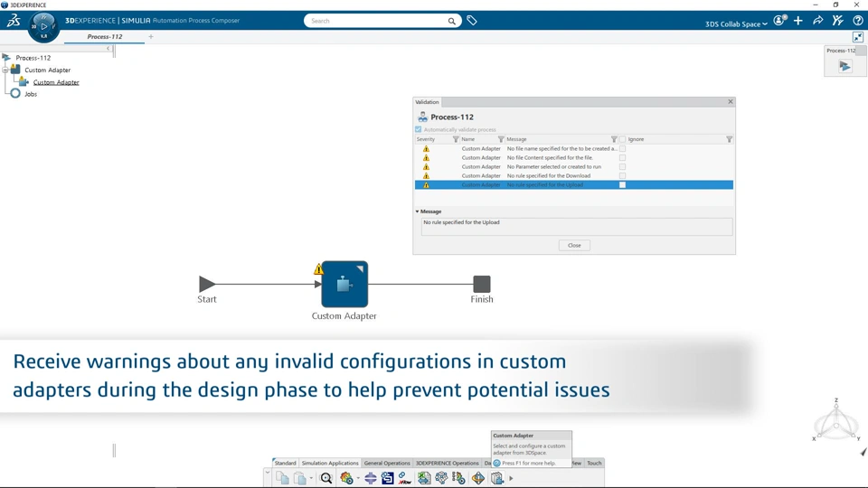Click the Process-112 run thumbnail
This screenshot has width=868, height=488.
[x=844, y=66]
